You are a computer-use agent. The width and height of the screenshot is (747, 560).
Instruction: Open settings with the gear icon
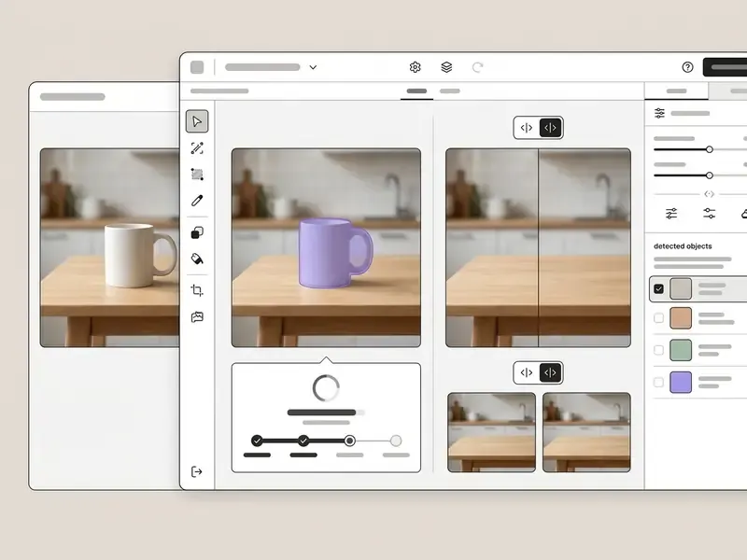(x=415, y=67)
